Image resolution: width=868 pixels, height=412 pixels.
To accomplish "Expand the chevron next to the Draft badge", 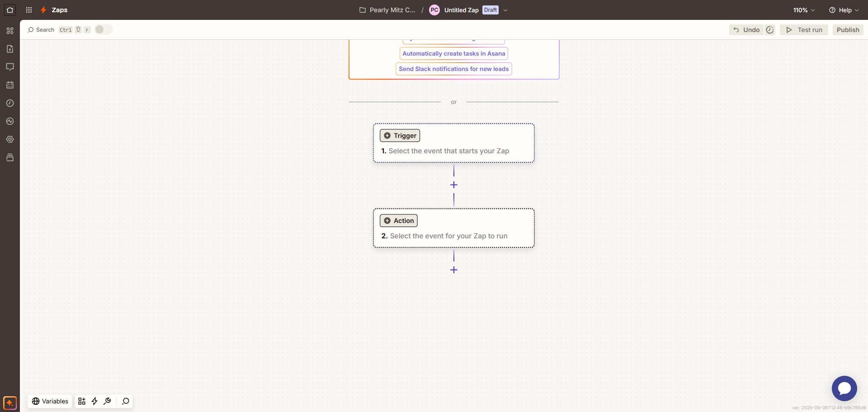I will click(505, 10).
